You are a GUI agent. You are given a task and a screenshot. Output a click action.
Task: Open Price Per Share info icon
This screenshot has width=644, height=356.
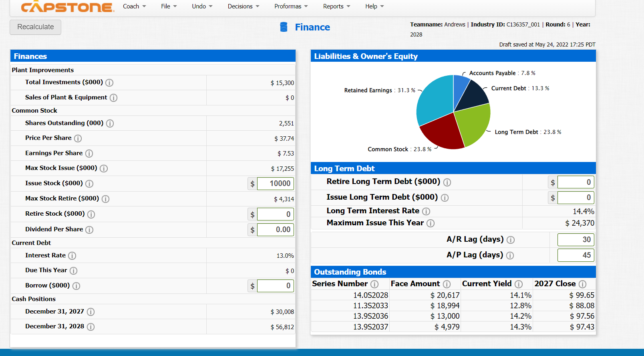coord(78,138)
